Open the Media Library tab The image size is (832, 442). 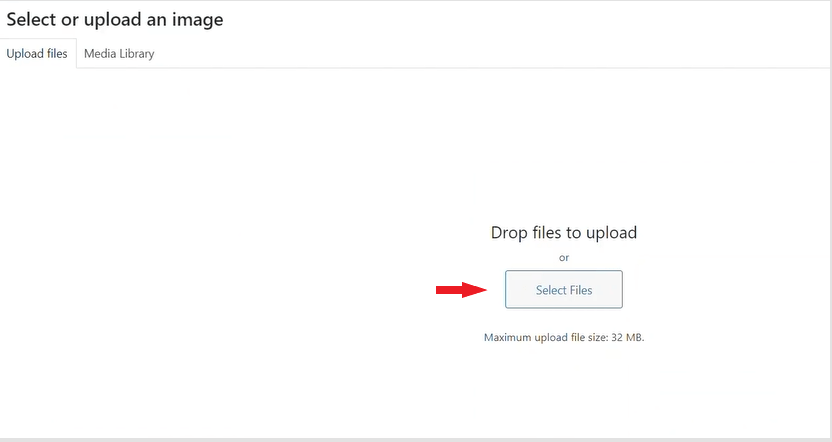[x=119, y=54]
